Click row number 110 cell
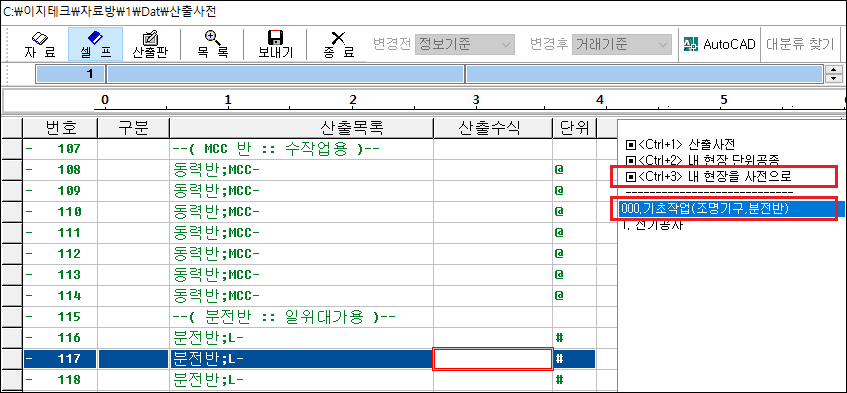The width and height of the screenshot is (847, 393). (60, 212)
